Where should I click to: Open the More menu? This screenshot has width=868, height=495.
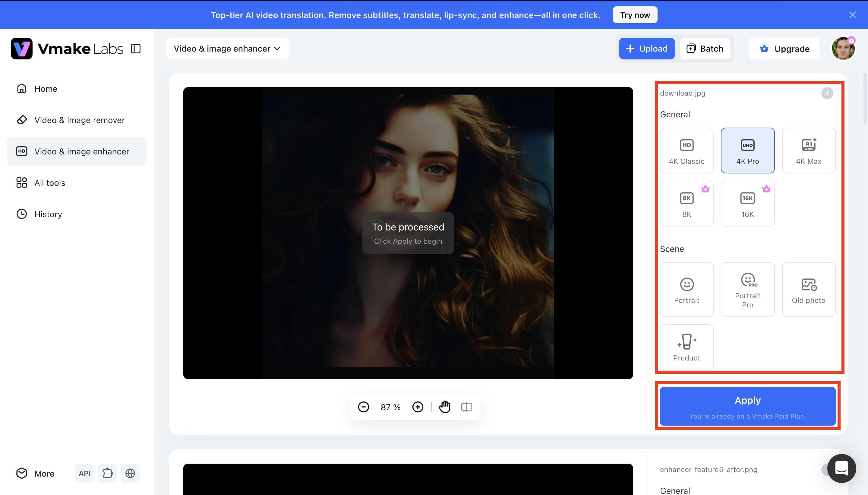pyautogui.click(x=35, y=473)
